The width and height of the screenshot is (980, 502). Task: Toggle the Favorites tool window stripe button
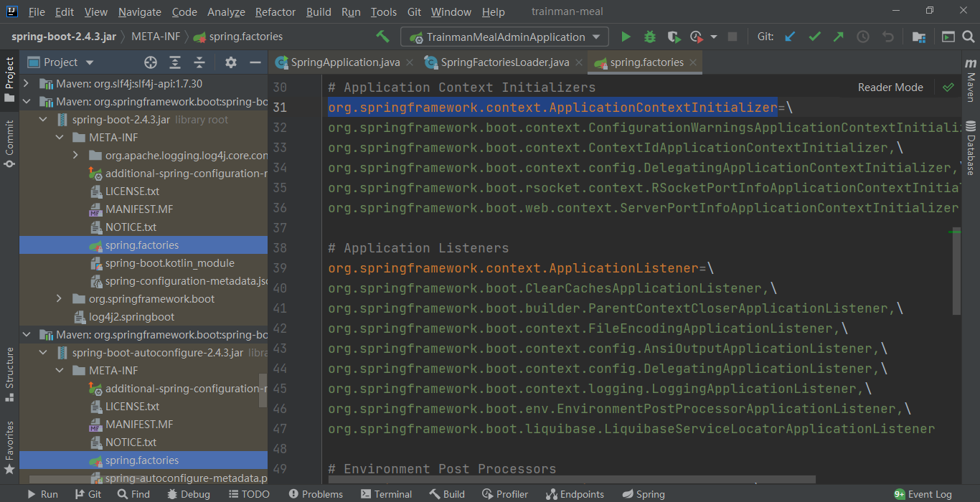point(9,448)
